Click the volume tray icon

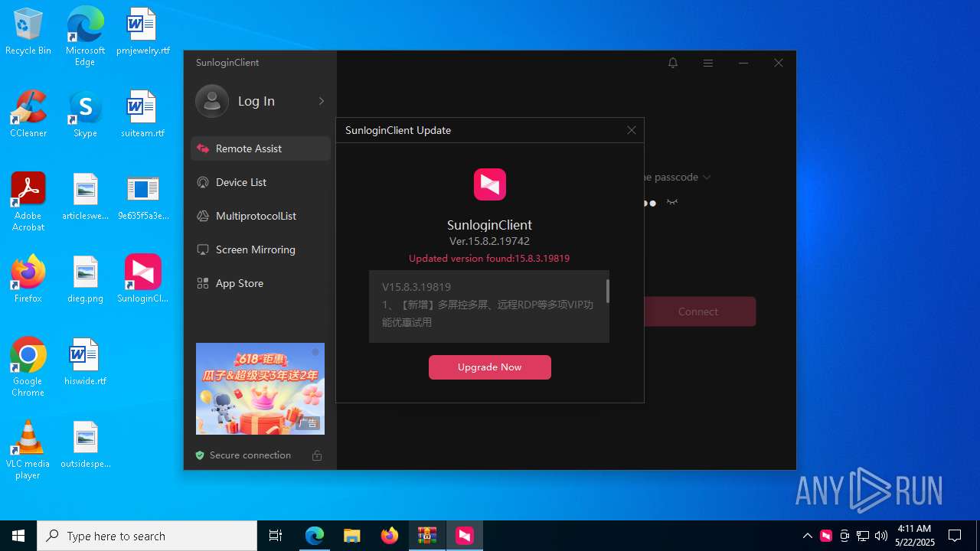(881, 536)
